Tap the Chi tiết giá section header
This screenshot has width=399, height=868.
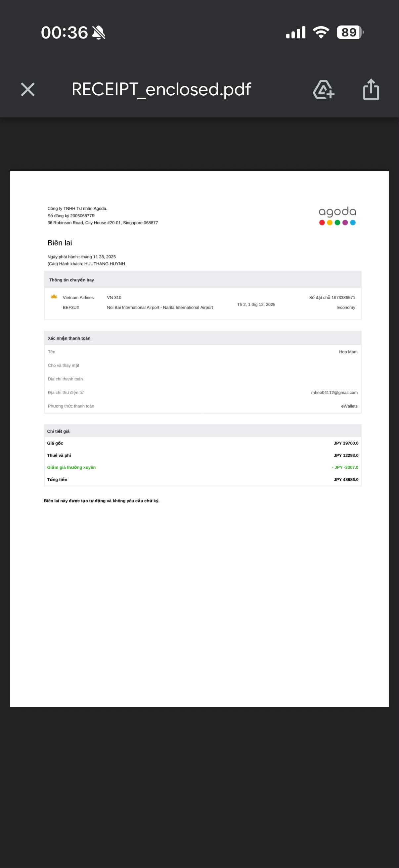tap(58, 431)
